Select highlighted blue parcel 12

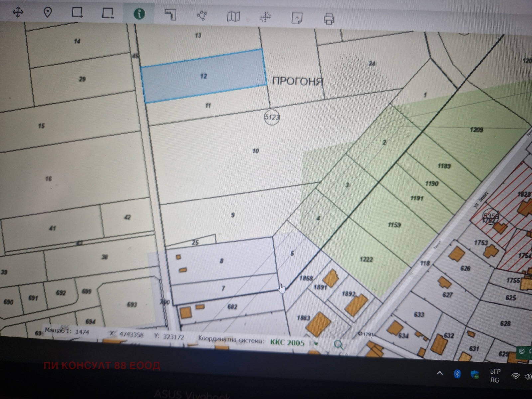point(203,76)
